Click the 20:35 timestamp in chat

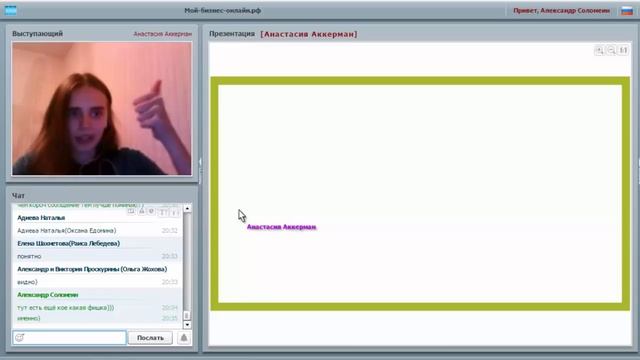(x=169, y=318)
